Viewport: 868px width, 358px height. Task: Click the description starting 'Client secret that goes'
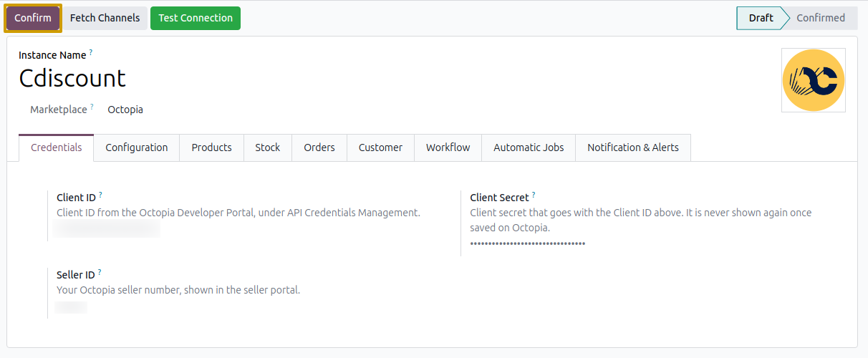tap(641, 220)
